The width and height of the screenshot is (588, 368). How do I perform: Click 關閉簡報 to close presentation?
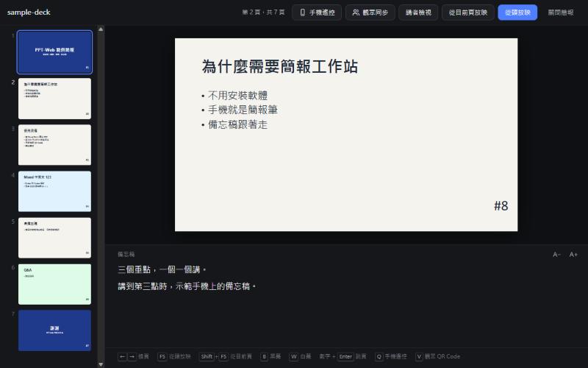click(x=560, y=13)
